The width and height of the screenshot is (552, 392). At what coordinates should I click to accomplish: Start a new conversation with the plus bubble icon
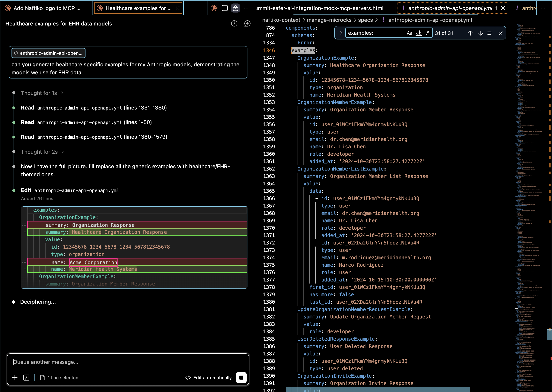(247, 23)
